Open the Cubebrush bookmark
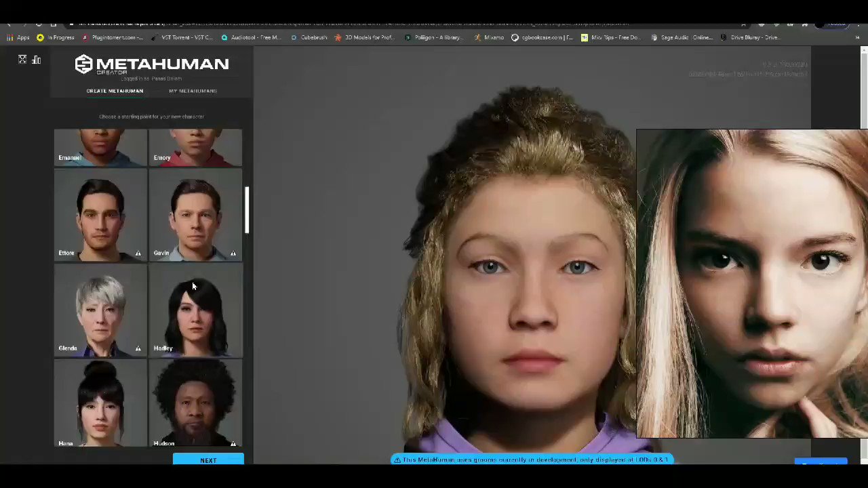Image resolution: width=868 pixels, height=488 pixels. point(309,37)
